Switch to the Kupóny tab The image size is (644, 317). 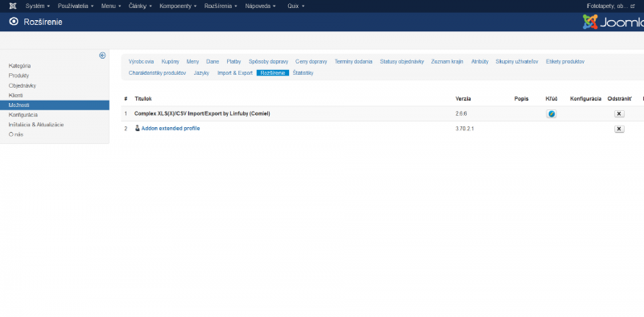click(x=171, y=62)
